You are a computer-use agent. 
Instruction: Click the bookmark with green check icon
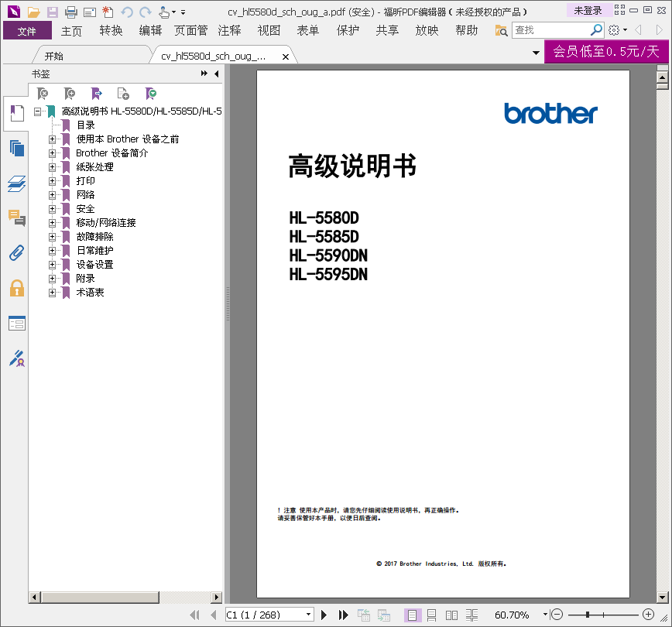(151, 93)
